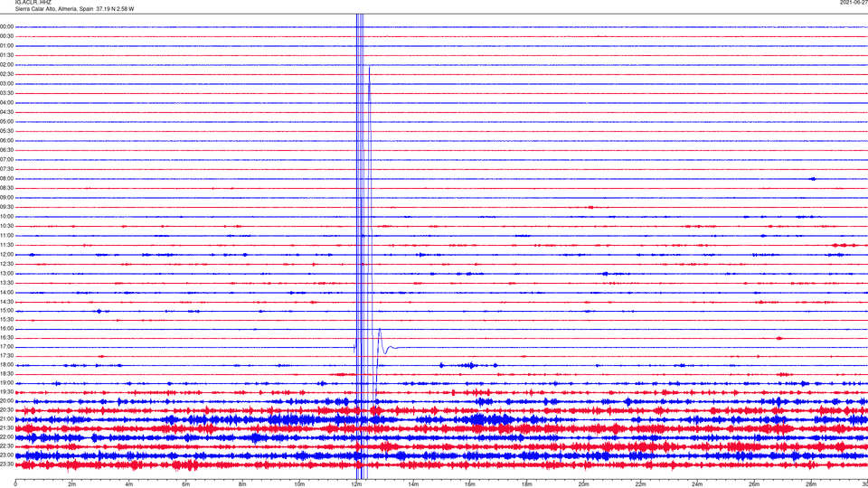Click the 28m axis tick label
The height and width of the screenshot is (488, 868).
point(811,484)
